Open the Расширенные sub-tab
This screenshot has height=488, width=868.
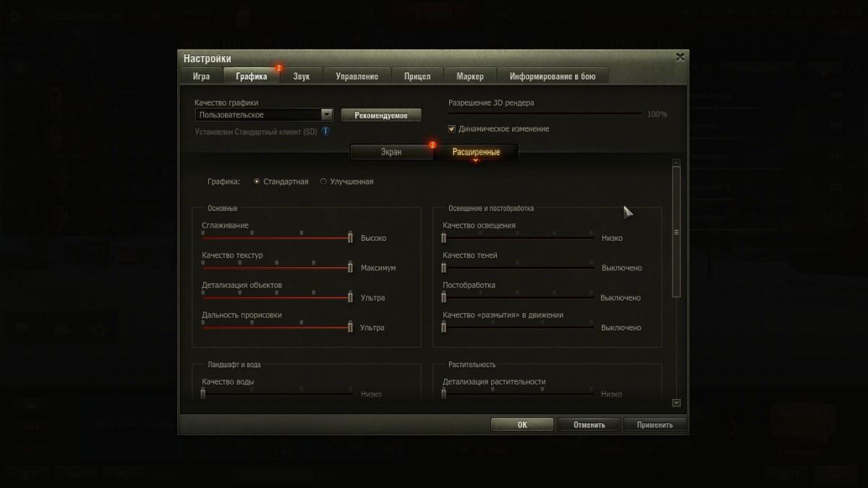pos(476,152)
